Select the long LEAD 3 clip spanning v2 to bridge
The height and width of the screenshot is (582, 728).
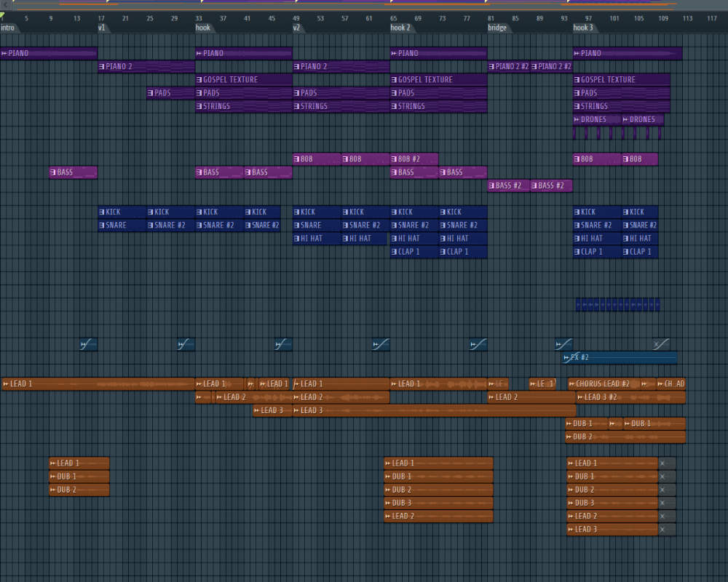coord(434,410)
